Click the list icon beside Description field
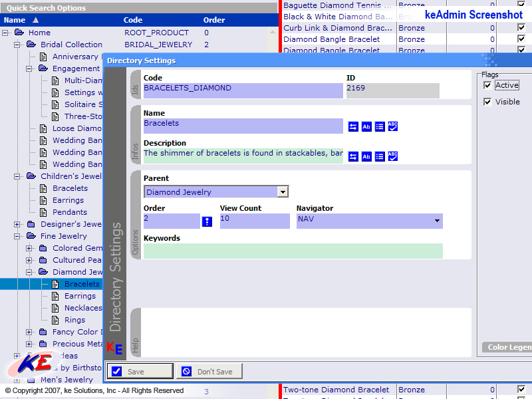Image resolution: width=532 pixels, height=399 pixels. pyautogui.click(x=380, y=156)
